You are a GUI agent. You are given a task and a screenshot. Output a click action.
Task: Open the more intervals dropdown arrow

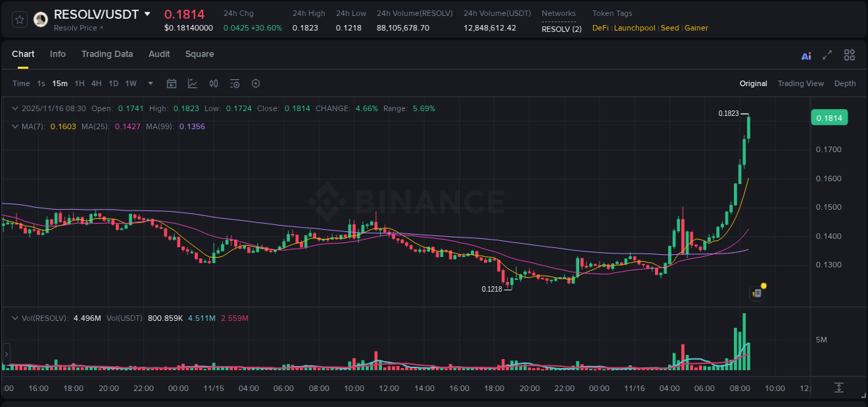coord(150,83)
